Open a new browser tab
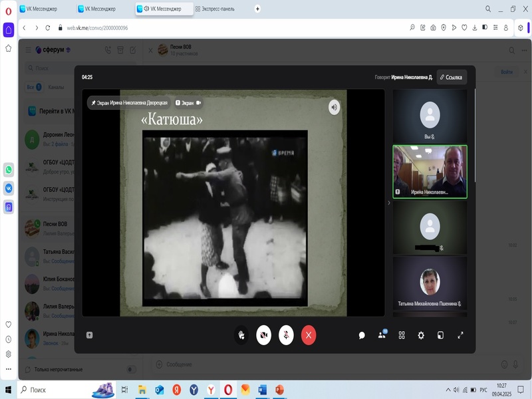The width and height of the screenshot is (532, 399). point(257,9)
